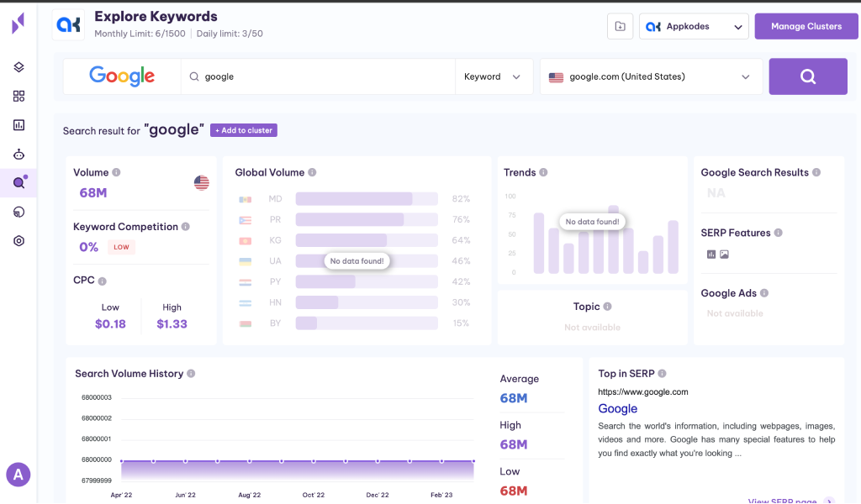This screenshot has height=504, width=861.
Task: Click the Appkodes AK logo beside title
Action: (x=69, y=24)
